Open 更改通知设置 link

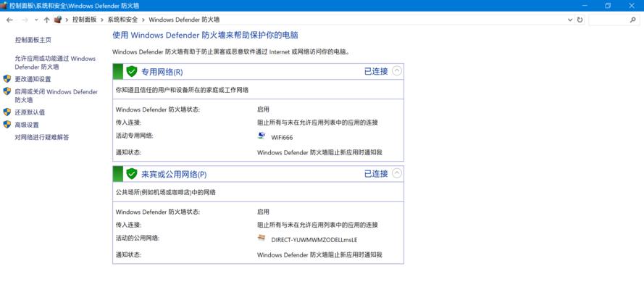[33, 79]
